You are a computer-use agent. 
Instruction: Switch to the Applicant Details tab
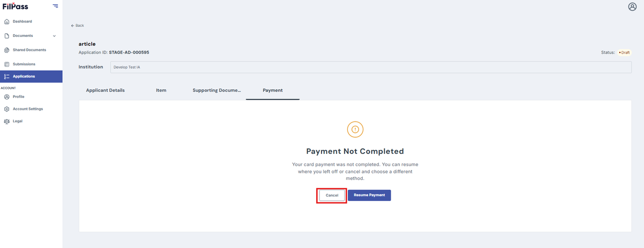(x=105, y=91)
